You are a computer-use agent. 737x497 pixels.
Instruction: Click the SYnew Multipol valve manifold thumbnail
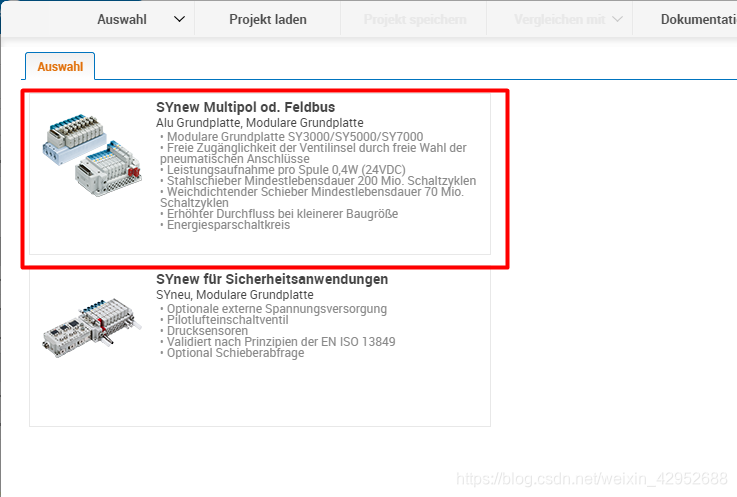pyautogui.click(x=93, y=154)
